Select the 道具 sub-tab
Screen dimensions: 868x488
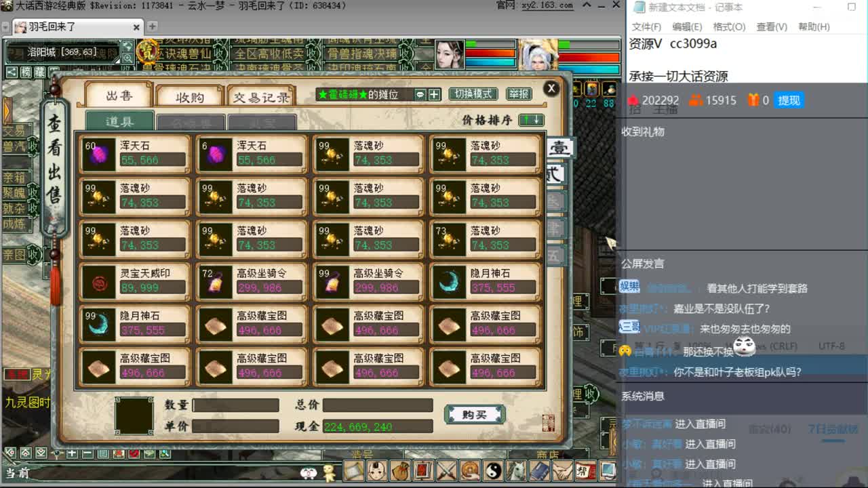point(120,122)
